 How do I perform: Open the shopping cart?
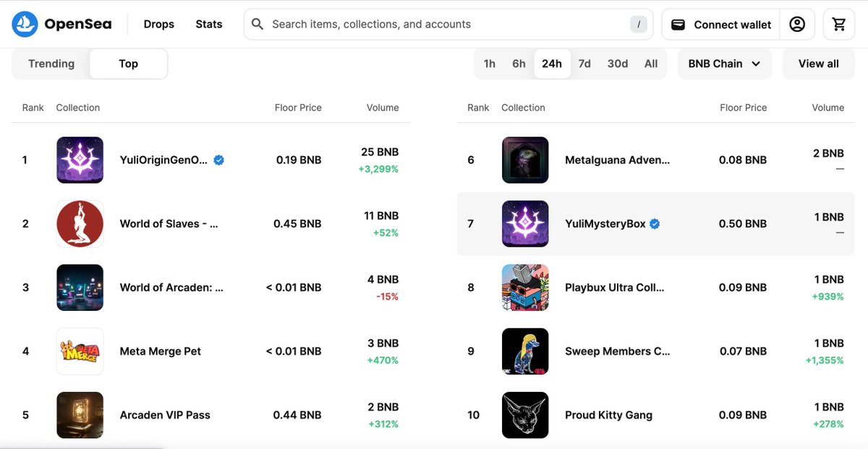[x=839, y=25]
